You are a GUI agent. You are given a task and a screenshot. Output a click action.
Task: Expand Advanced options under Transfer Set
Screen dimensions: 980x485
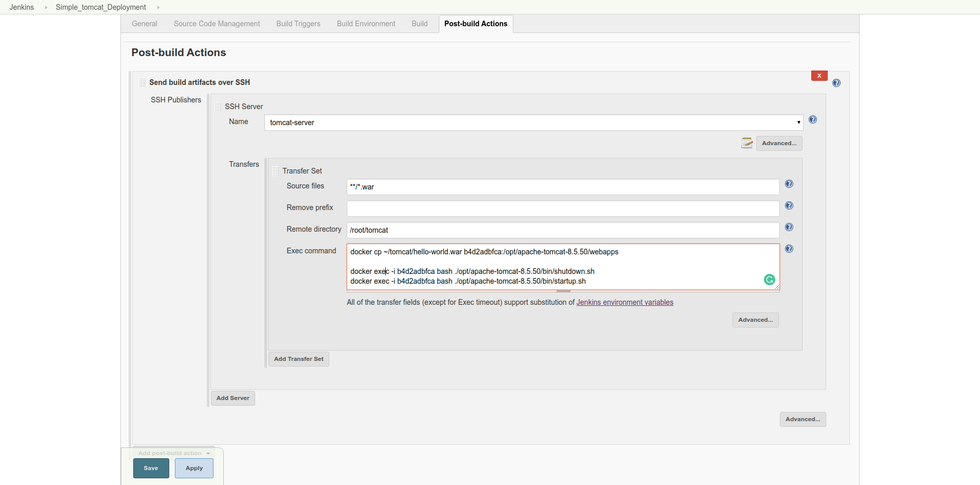tap(755, 320)
